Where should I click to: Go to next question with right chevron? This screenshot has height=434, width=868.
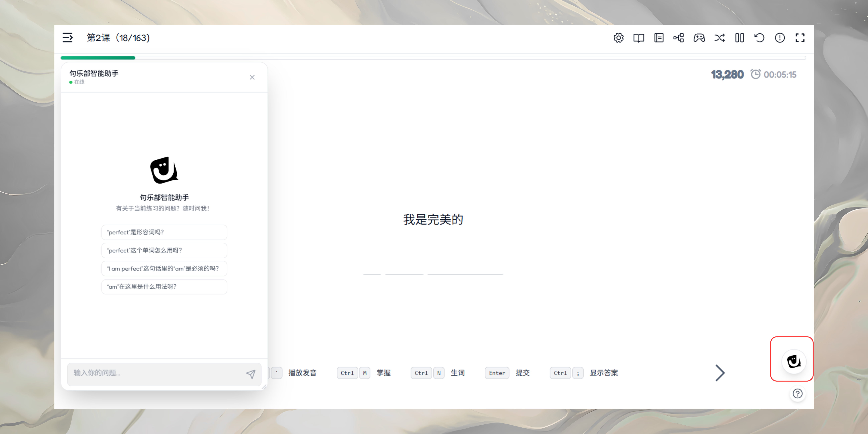coord(720,373)
